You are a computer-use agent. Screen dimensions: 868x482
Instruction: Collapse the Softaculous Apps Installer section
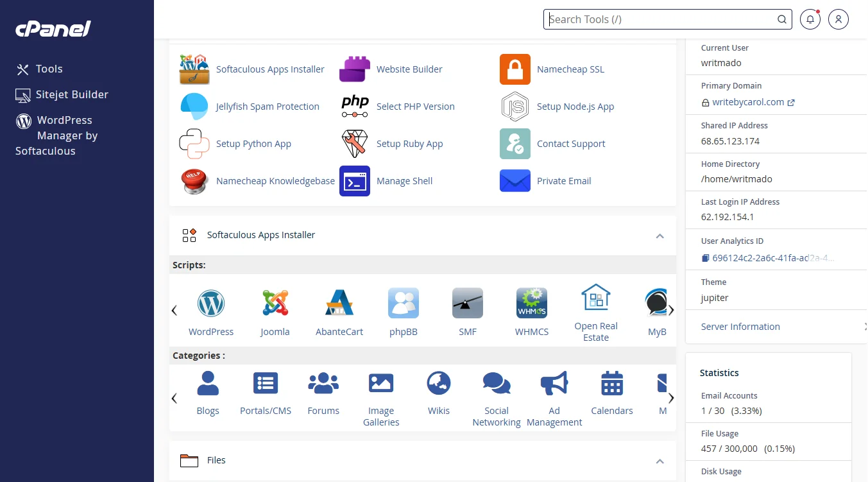(660, 236)
